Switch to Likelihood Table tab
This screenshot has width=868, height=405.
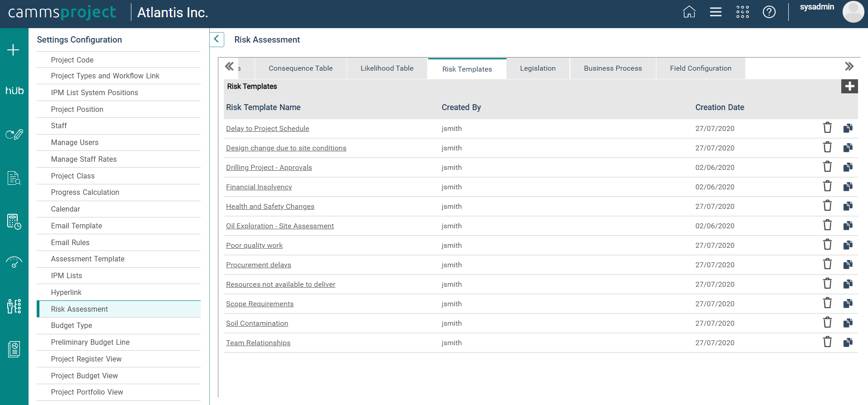(387, 68)
